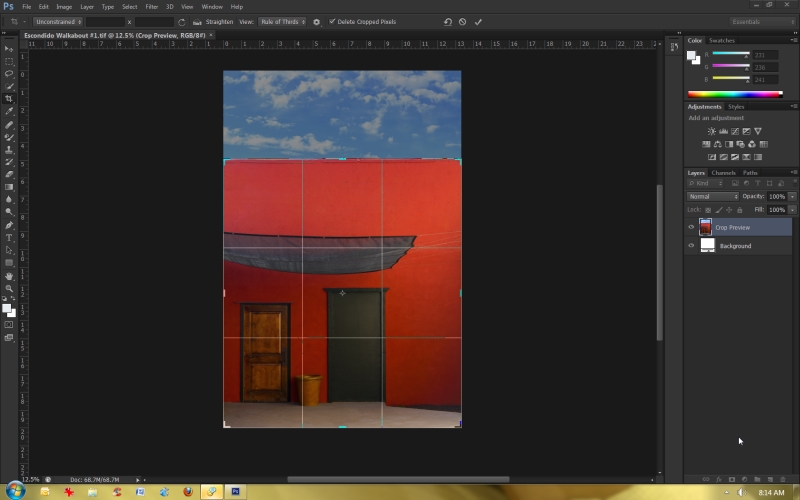Select the Hand tool
The image size is (800, 500).
click(9, 275)
